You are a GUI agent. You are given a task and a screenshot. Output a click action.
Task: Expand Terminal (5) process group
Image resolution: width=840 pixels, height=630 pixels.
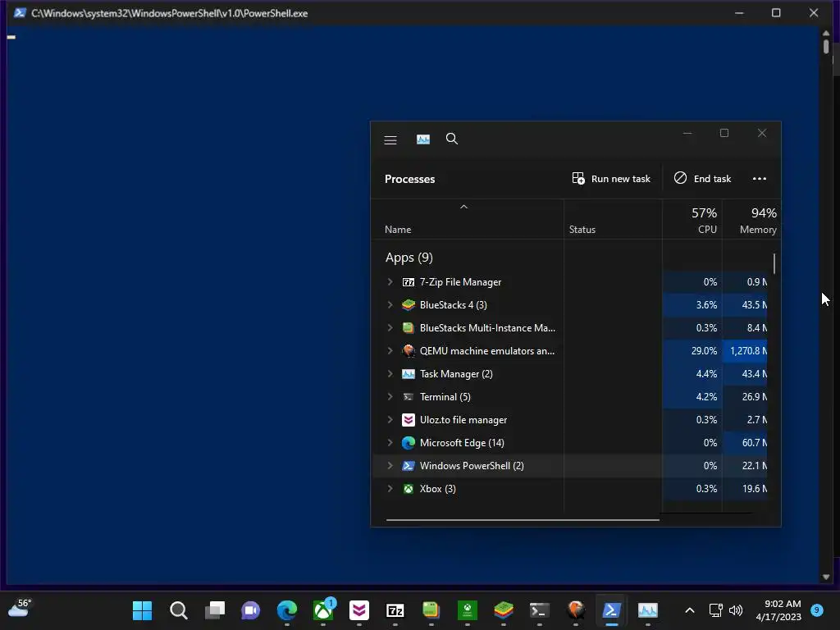pyautogui.click(x=390, y=397)
